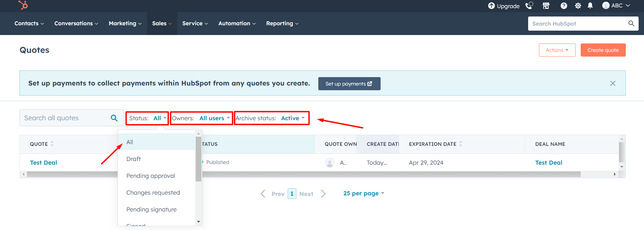Open the settings gear icon
The image size is (644, 230).
point(578,6)
